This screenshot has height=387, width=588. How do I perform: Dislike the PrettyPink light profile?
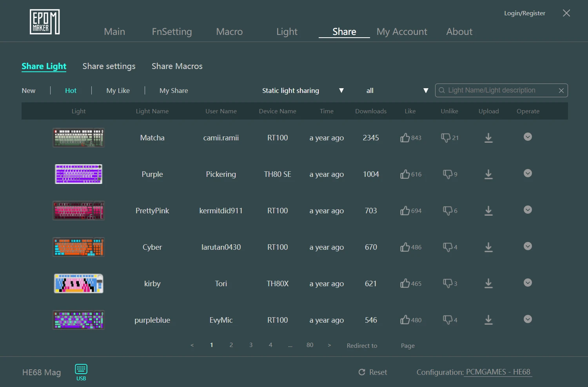click(448, 211)
